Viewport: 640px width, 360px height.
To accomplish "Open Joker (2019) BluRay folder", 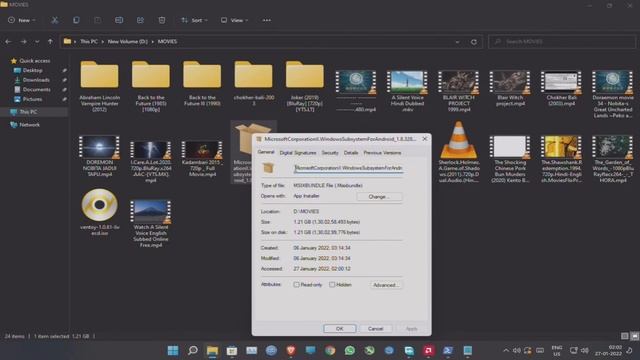I will coord(304,86).
